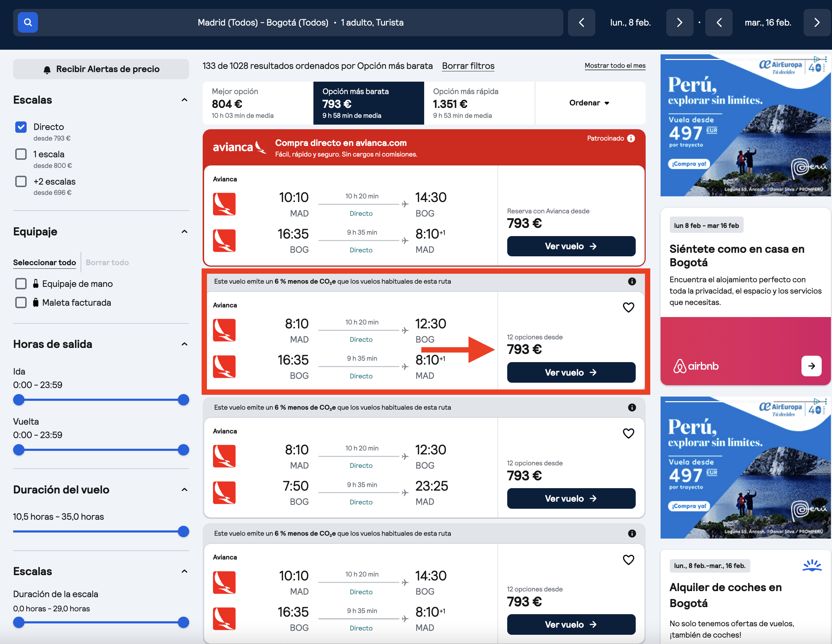Click ad choices icon on top Air Europa ad
This screenshot has height=644, width=832.
816,59
